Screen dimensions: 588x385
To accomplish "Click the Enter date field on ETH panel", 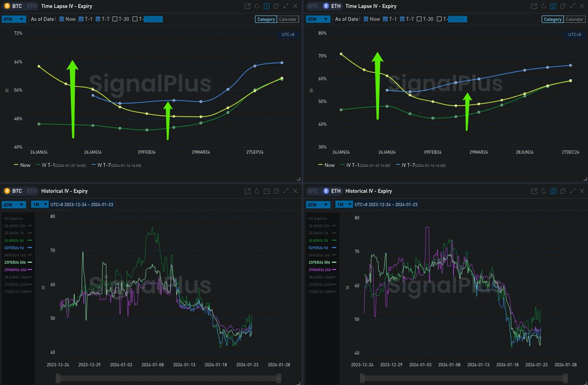I will pos(458,19).
